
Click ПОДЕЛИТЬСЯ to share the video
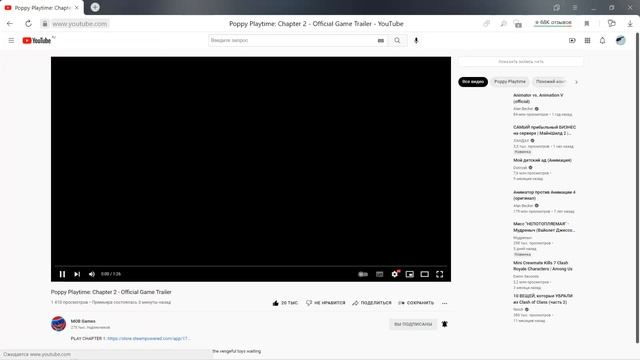click(372, 303)
